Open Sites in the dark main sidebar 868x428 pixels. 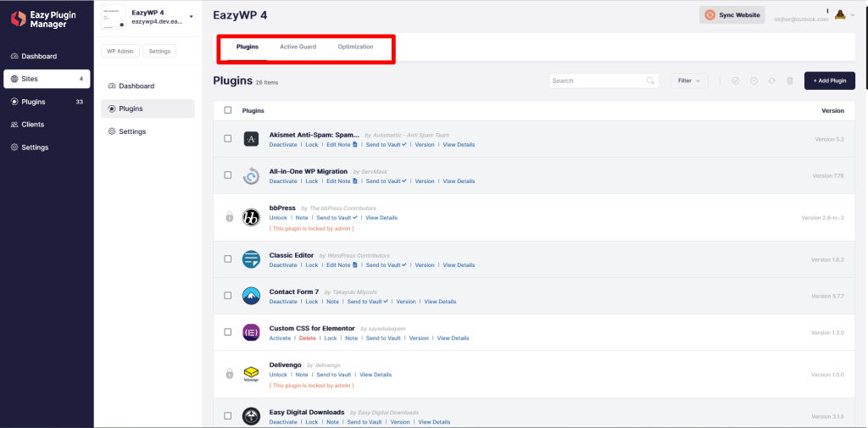(x=47, y=79)
